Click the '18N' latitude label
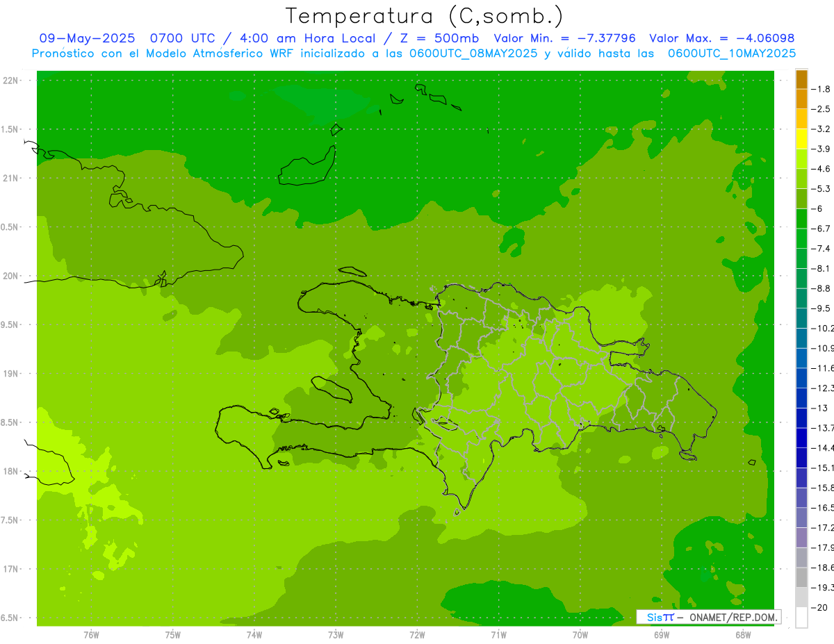834x644 pixels. (11, 471)
